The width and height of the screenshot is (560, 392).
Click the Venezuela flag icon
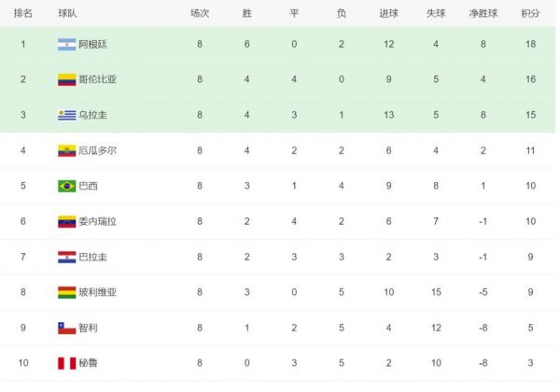pyautogui.click(x=67, y=221)
